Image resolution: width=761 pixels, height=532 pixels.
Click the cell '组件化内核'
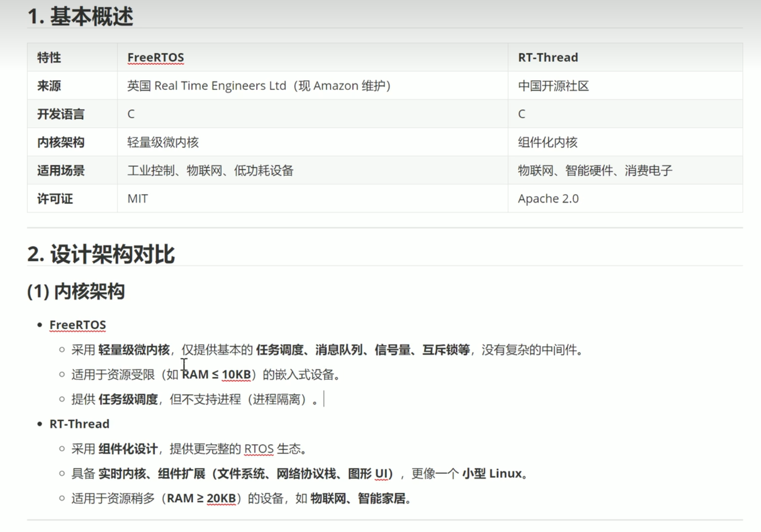pyautogui.click(x=625, y=142)
